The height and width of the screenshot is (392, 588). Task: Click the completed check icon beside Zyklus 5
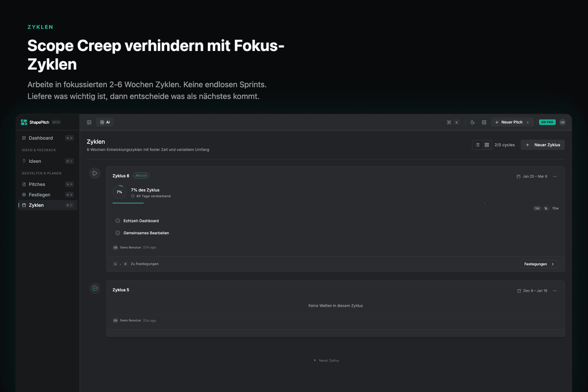95,288
